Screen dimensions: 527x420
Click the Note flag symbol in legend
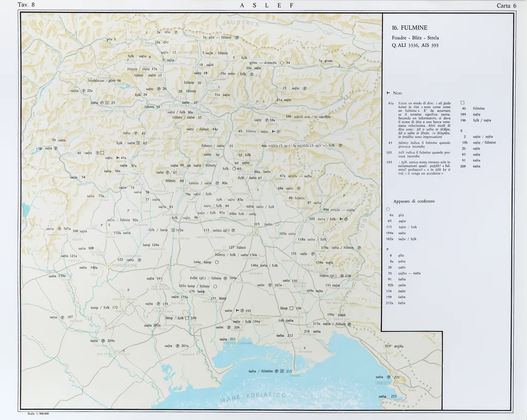[389, 93]
